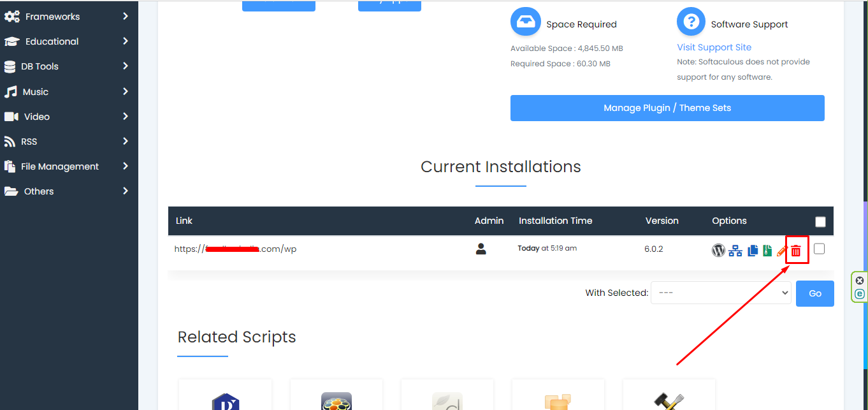Click the Manage Plugin / Theme Sets button

tap(667, 108)
